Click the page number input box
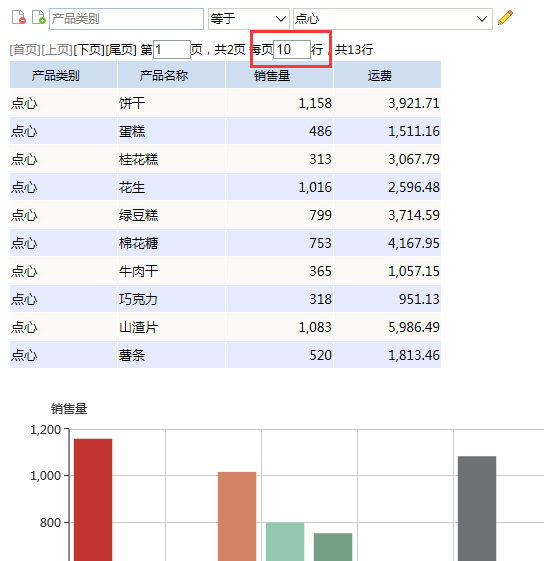The width and height of the screenshot is (544, 561). click(x=172, y=49)
